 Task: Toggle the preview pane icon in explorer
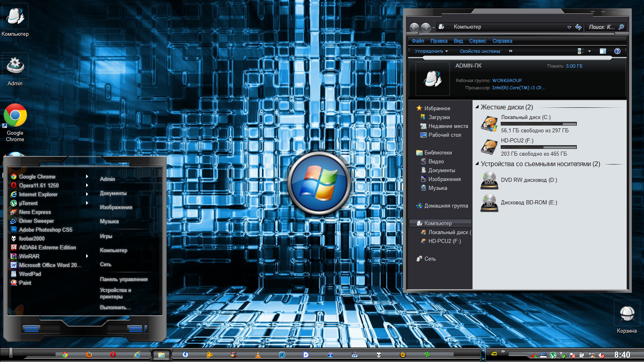click(603, 51)
